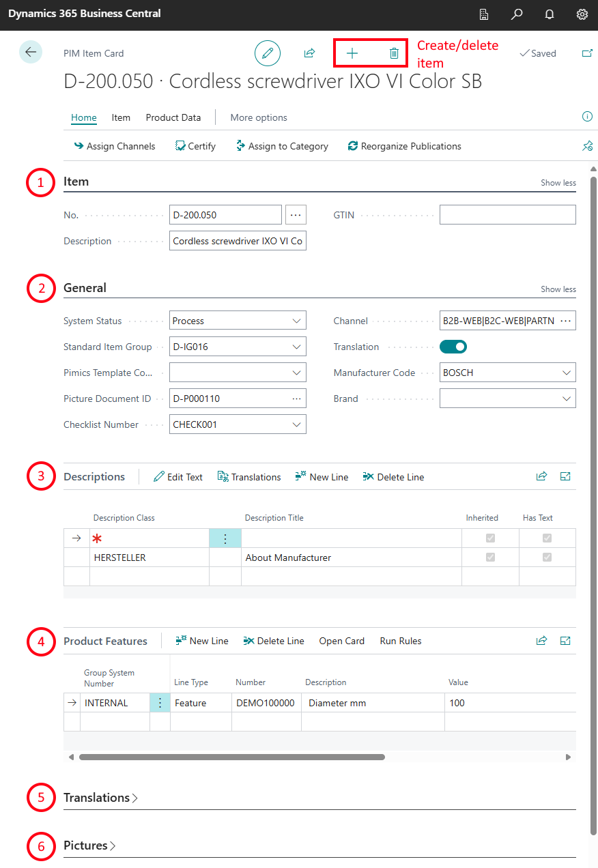Click Assign Channels action
The width and height of the screenshot is (598, 868).
pyautogui.click(x=114, y=146)
